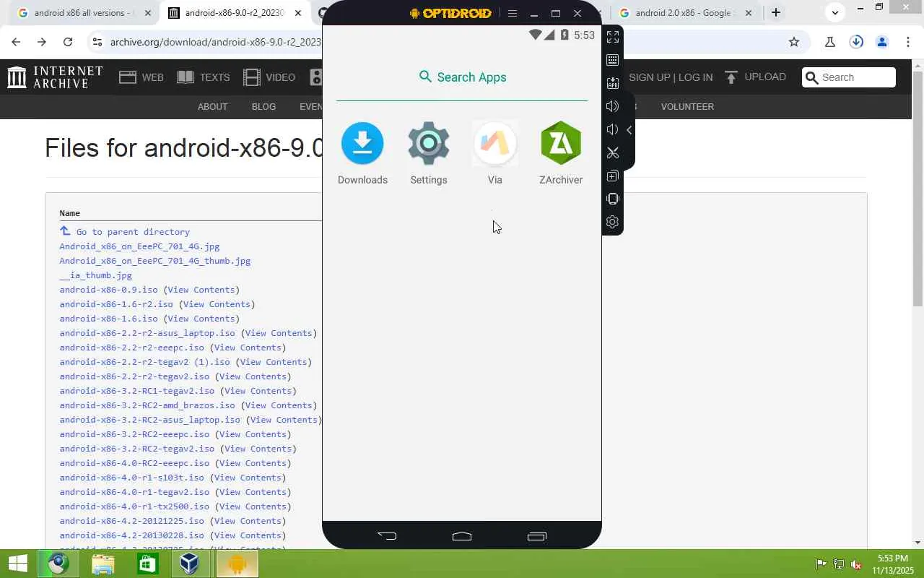This screenshot has width=924, height=578.
Task: Click the browser page vertical scrollbar
Action: point(918,188)
